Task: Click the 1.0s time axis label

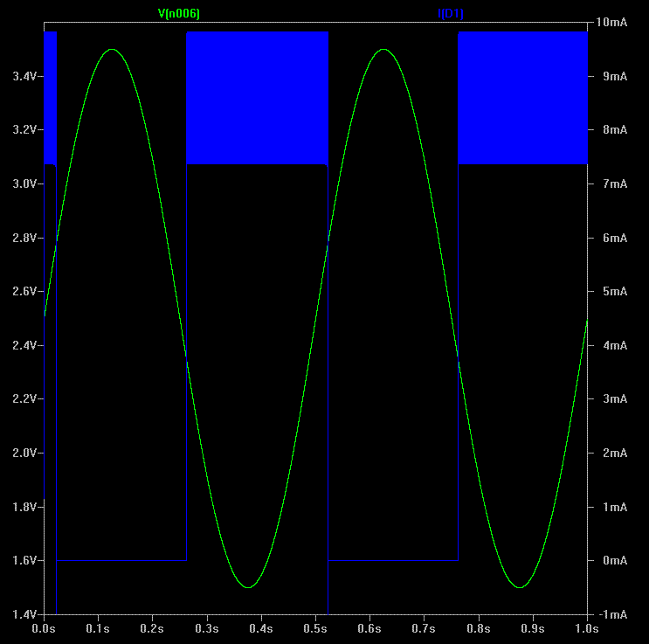Action: pos(587,628)
